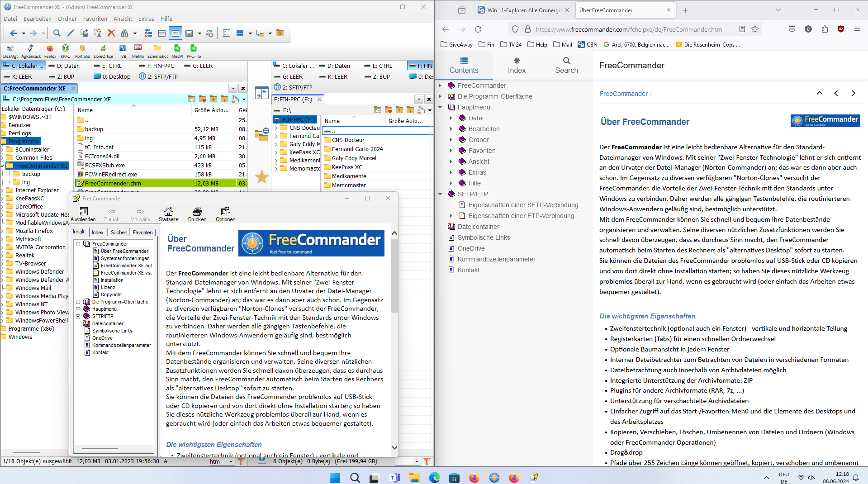The width and height of the screenshot is (868, 484).
Task: Click the Firefox URL address field
Action: click(630, 29)
